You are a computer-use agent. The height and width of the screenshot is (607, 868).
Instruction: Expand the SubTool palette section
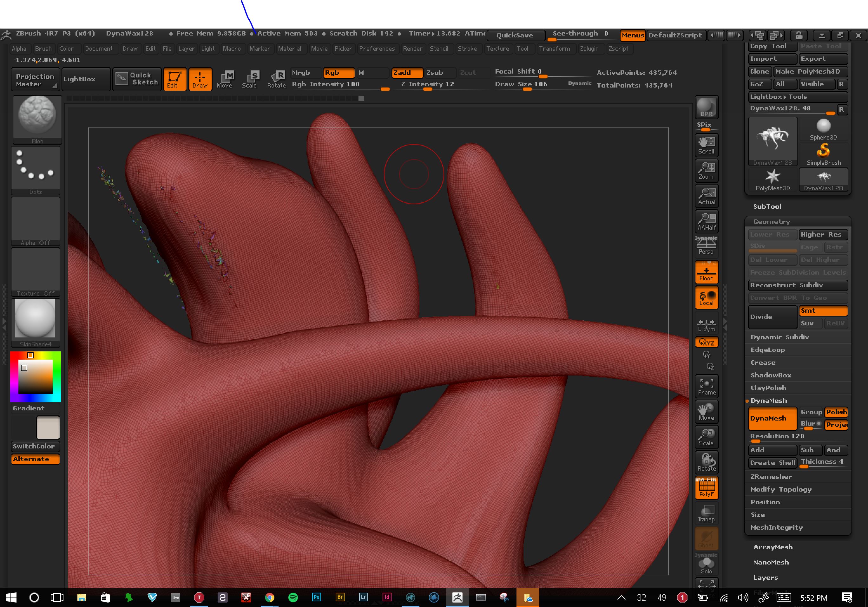point(767,206)
